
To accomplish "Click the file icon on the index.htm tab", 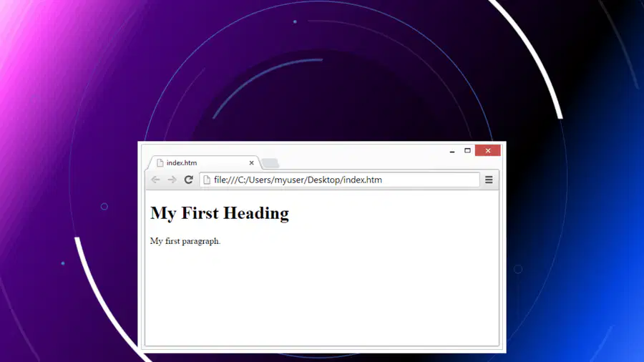I will point(160,163).
